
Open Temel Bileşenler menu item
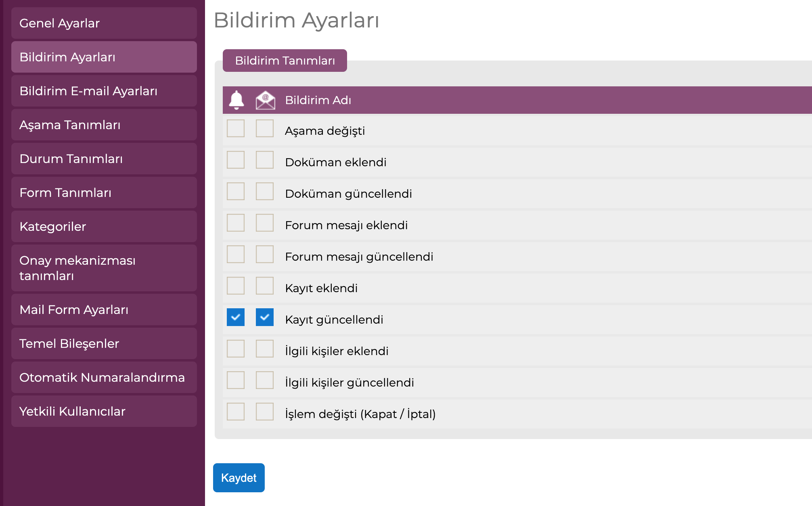click(x=104, y=343)
